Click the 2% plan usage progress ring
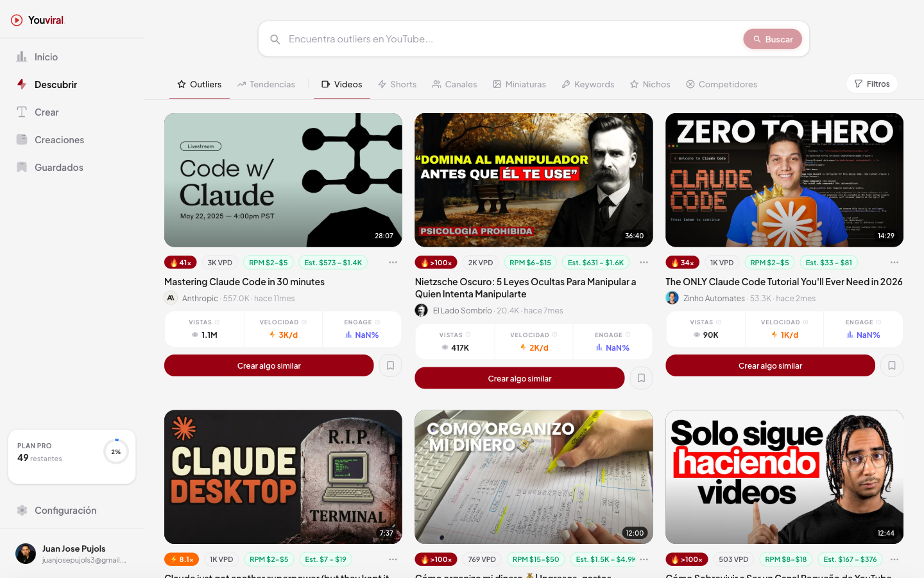The height and width of the screenshot is (578, 924). pyautogui.click(x=116, y=452)
